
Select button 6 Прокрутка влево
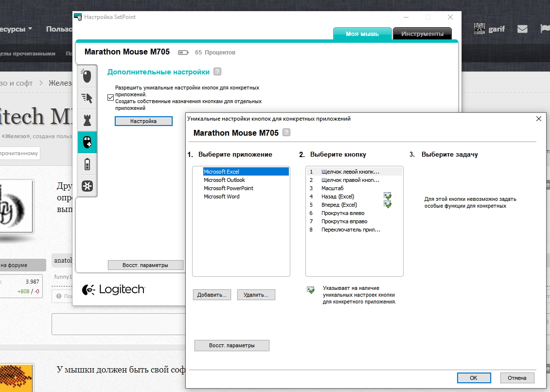coord(355,213)
